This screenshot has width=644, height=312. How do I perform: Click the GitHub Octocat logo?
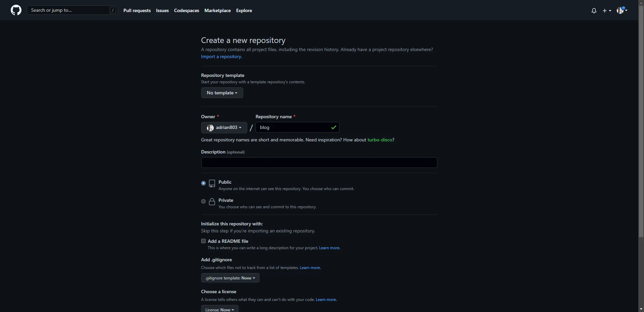pos(16,10)
